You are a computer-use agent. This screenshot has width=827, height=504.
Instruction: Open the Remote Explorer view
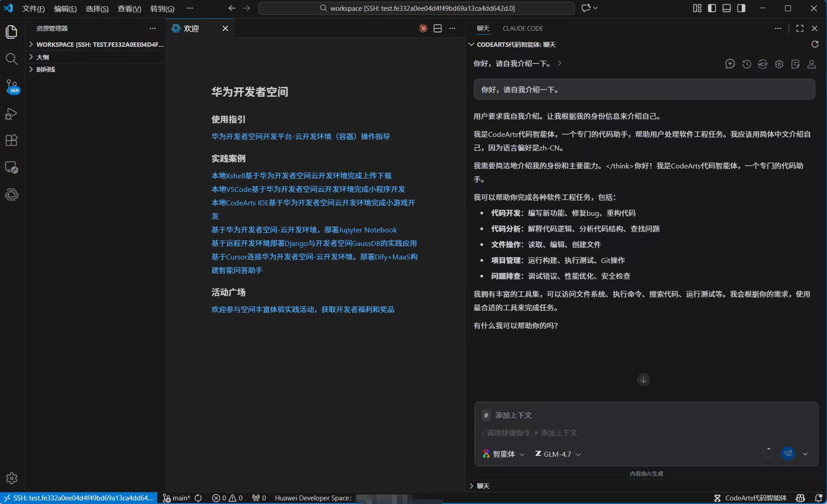(x=12, y=168)
